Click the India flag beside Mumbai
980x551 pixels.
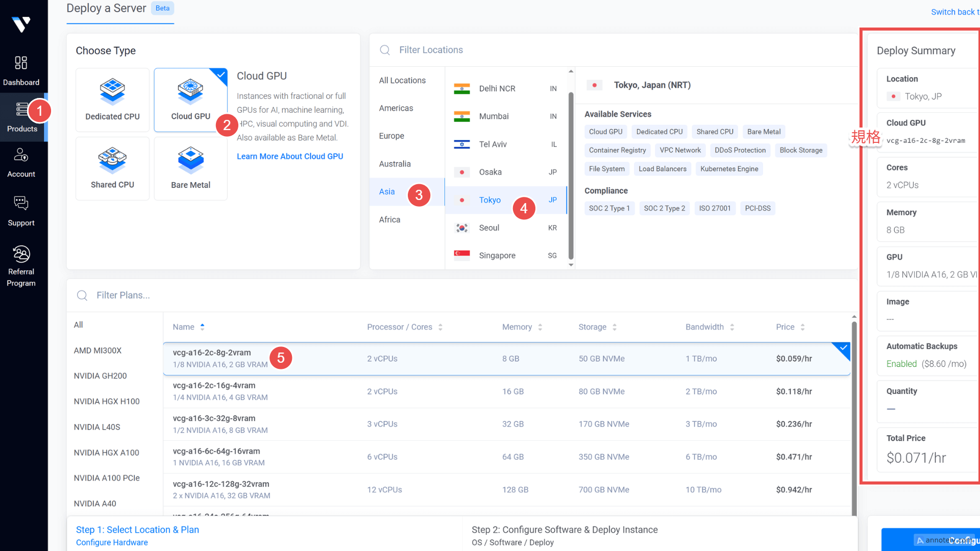tap(462, 117)
